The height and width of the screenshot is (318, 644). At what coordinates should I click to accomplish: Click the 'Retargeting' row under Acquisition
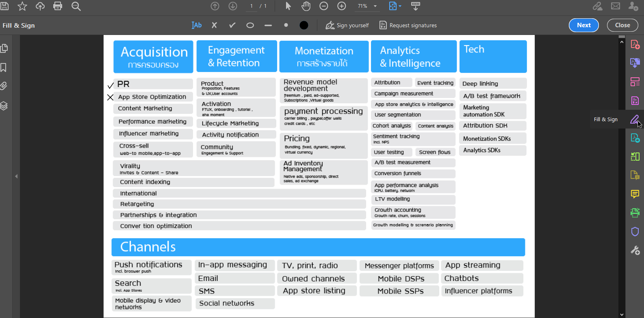click(x=239, y=204)
